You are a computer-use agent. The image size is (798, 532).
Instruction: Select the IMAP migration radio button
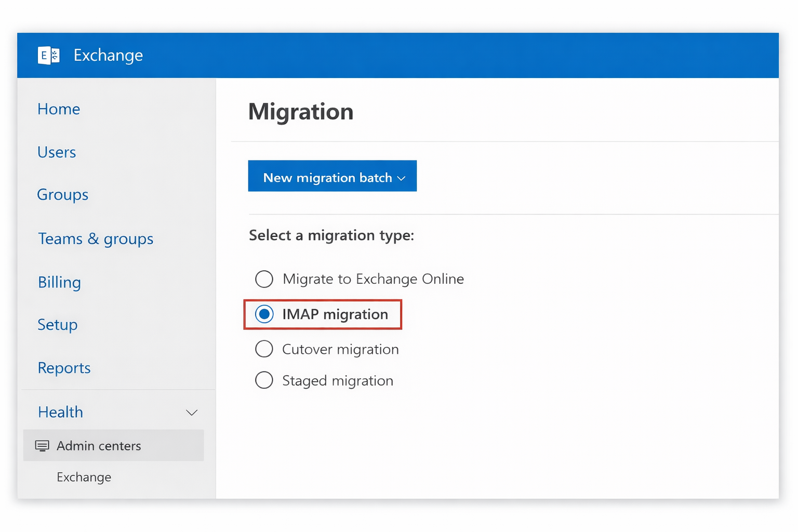(x=264, y=314)
